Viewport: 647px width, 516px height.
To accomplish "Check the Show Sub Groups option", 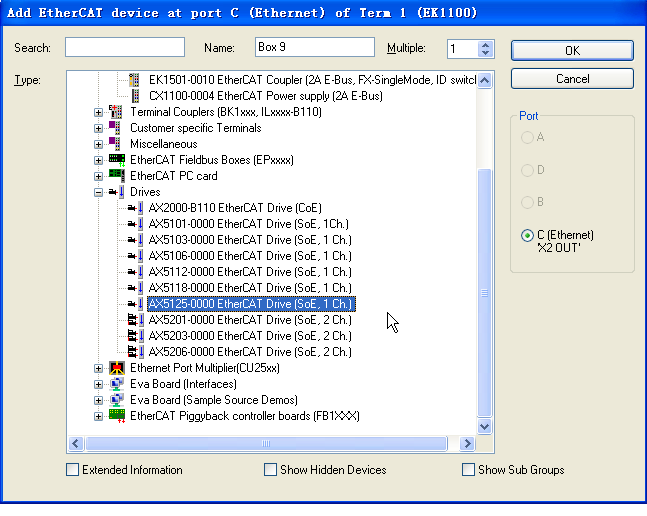I will (468, 469).
